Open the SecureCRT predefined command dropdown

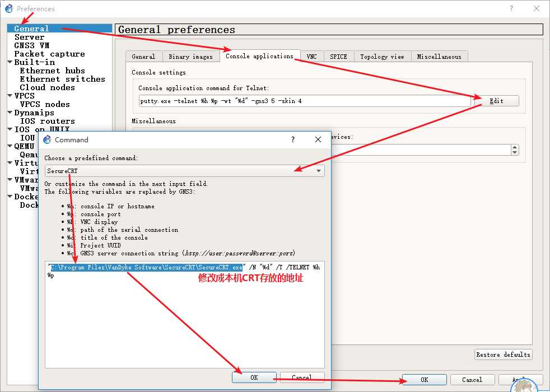[x=184, y=171]
